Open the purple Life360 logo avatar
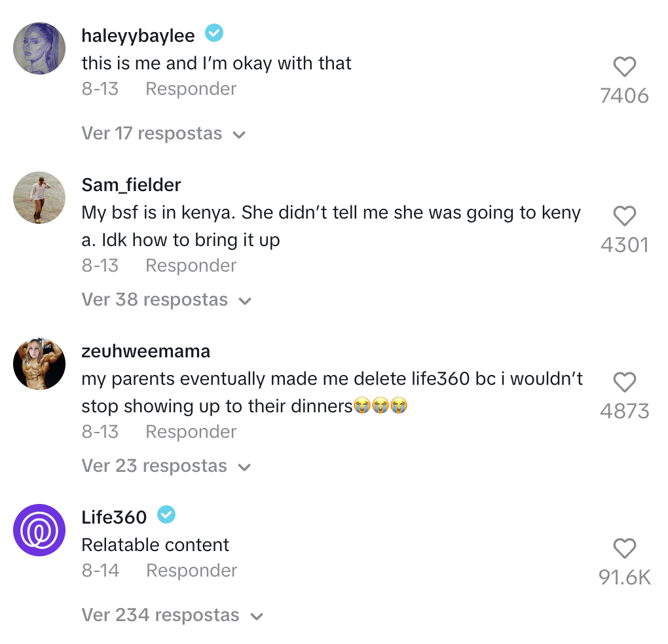The width and height of the screenshot is (668, 644). click(x=39, y=530)
